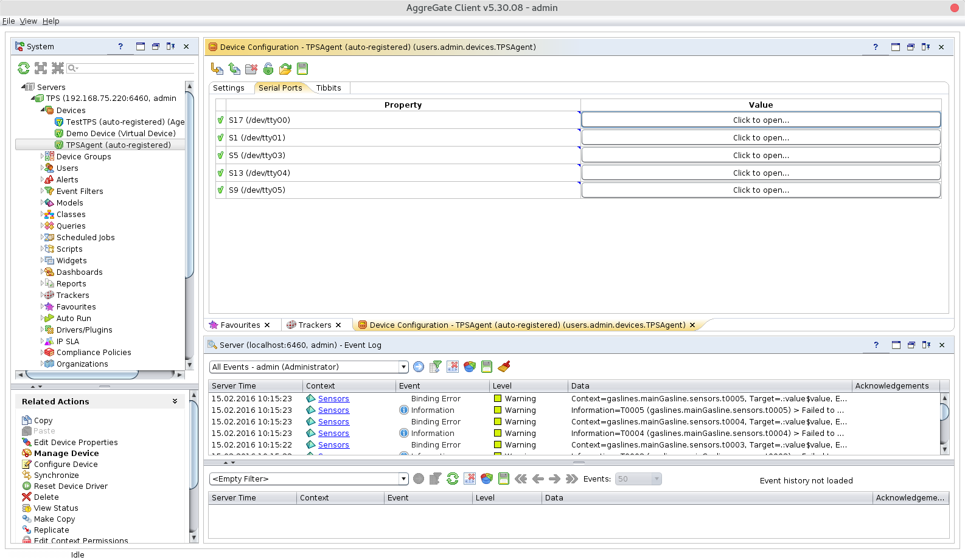Click the pie chart icon in event history toolbar

(x=487, y=479)
